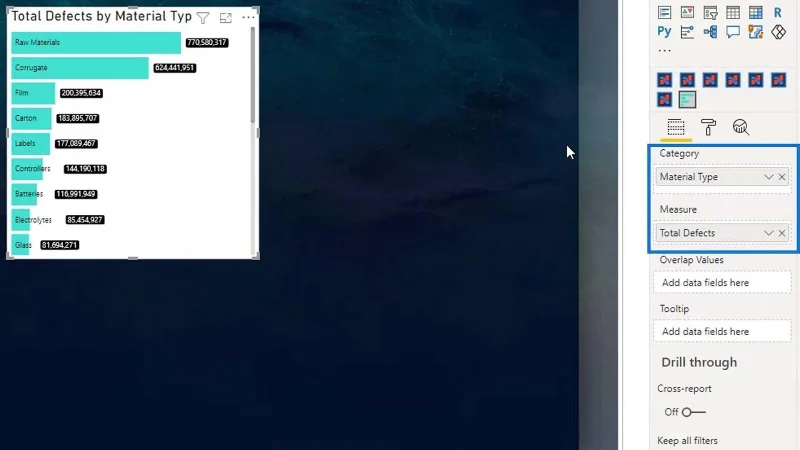
Task: Select the Matrix visual icon
Action: click(x=756, y=13)
